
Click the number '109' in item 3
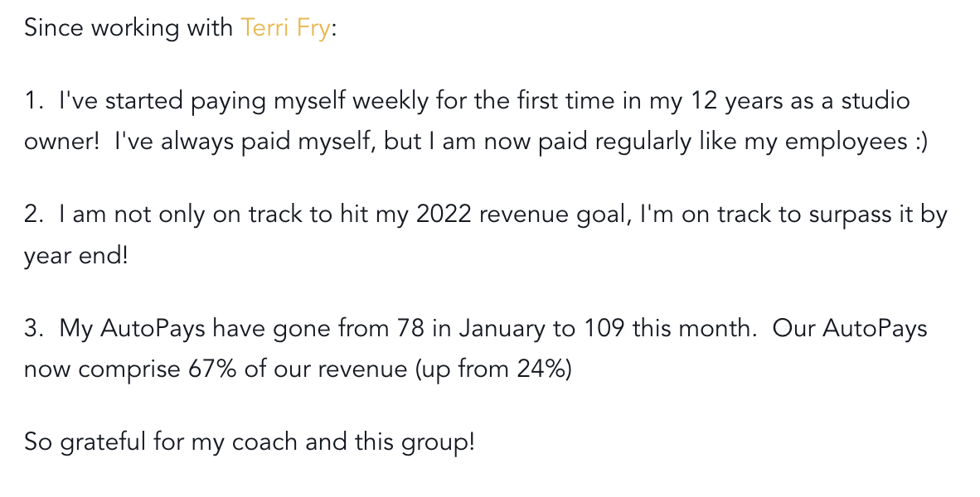pyautogui.click(x=604, y=328)
